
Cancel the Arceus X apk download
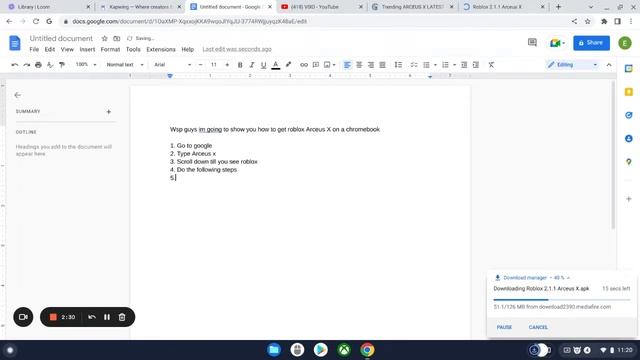coord(538,327)
